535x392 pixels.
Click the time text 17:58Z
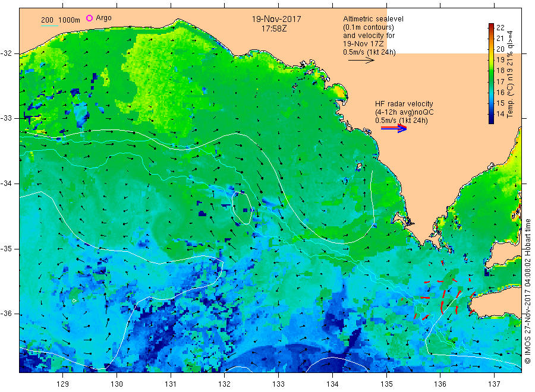[274, 29]
